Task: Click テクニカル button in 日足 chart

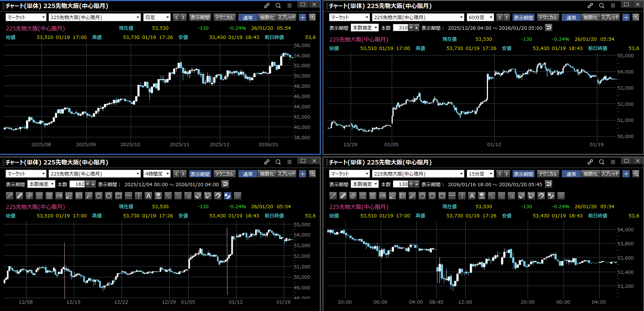Action: [x=224, y=17]
